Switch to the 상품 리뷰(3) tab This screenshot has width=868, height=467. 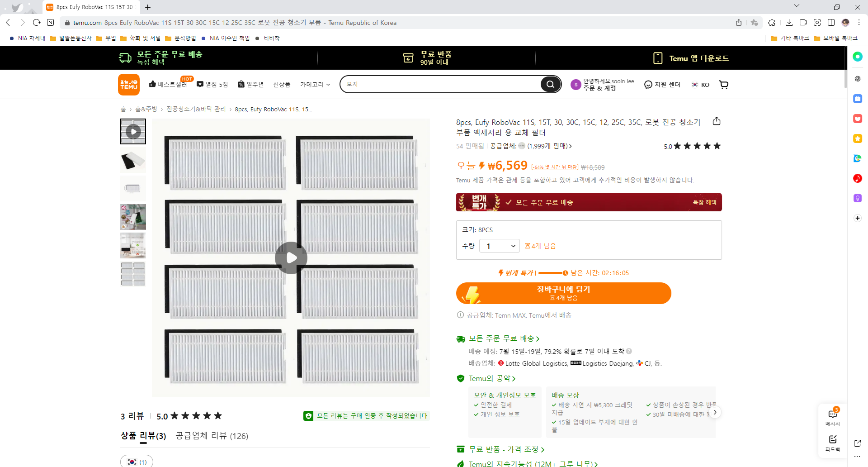pos(143,436)
